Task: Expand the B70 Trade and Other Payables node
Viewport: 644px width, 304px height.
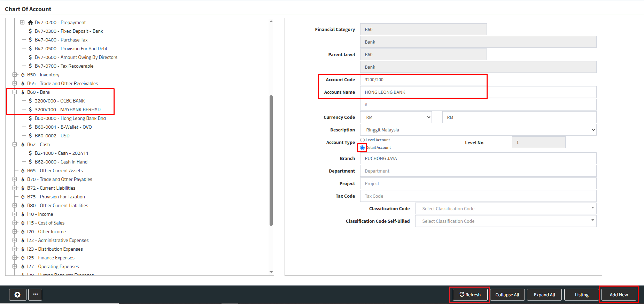Action: 15,179
